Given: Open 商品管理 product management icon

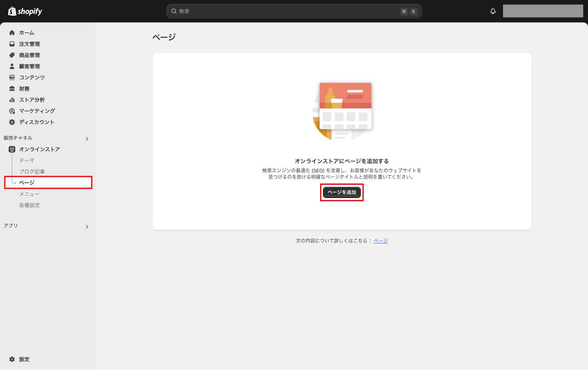Looking at the screenshot, I should (x=12, y=55).
